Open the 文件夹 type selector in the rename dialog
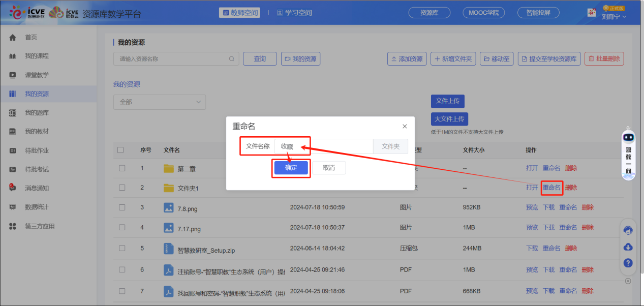644x306 pixels. coord(390,146)
